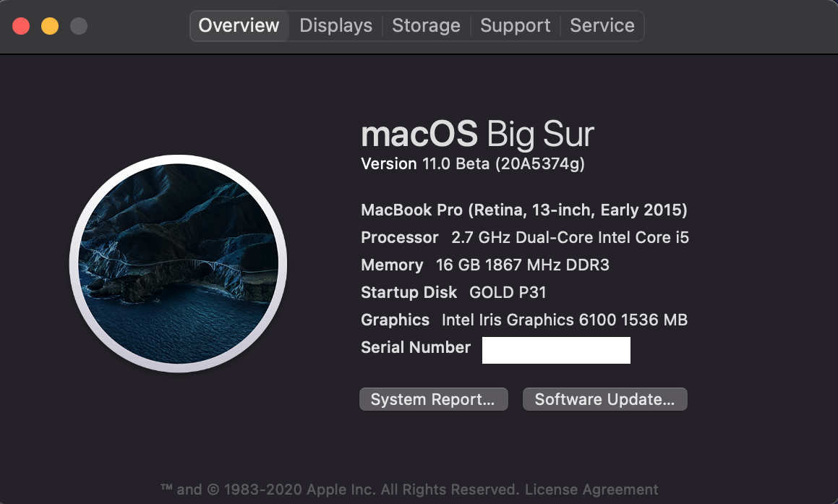Screen dimensions: 838x504
Task: Click the Memory 16 GB line
Action: pyautogui.click(x=485, y=265)
